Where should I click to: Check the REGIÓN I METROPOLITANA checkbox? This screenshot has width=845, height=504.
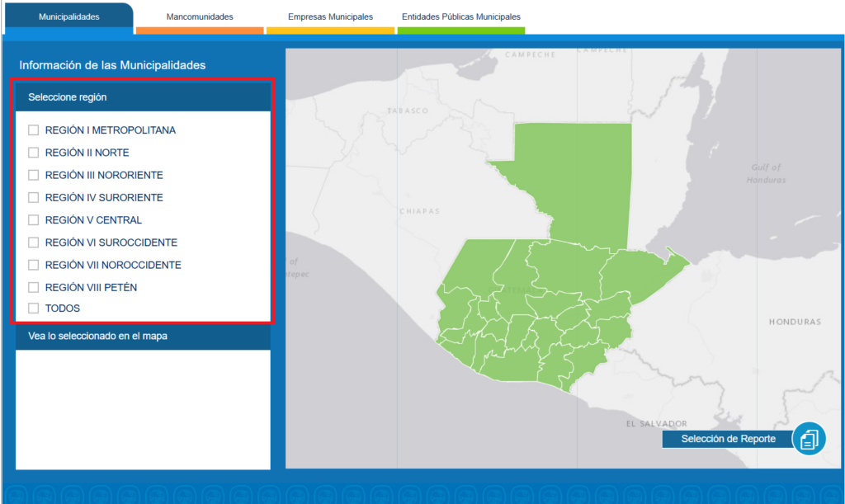pos(34,130)
